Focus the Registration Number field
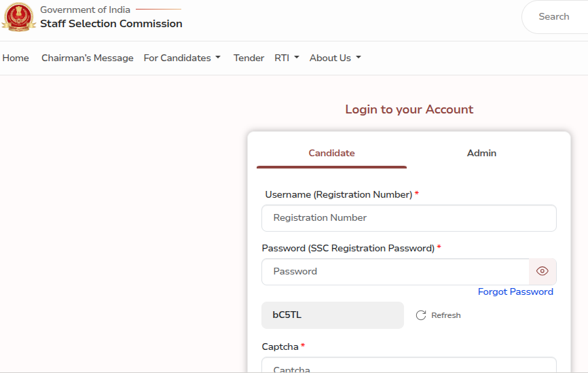The width and height of the screenshot is (588, 373). point(409,218)
